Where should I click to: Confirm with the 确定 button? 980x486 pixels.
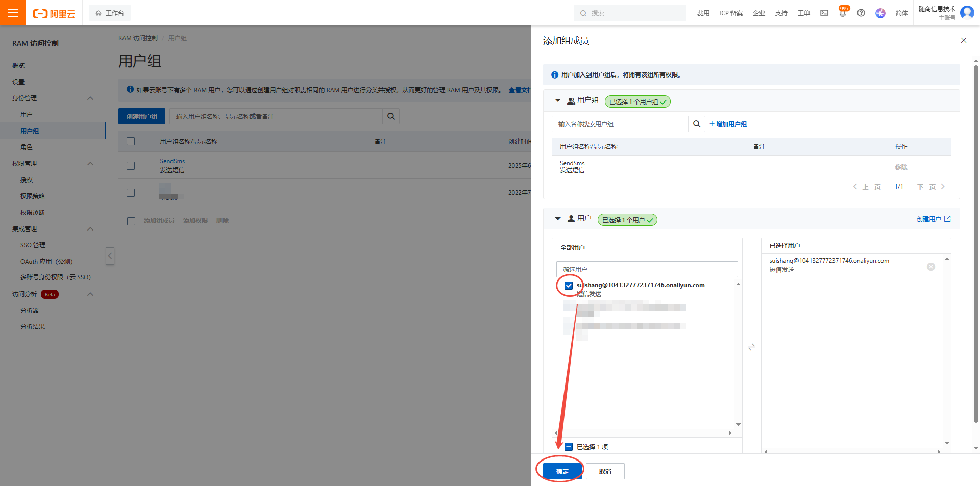[562, 471]
